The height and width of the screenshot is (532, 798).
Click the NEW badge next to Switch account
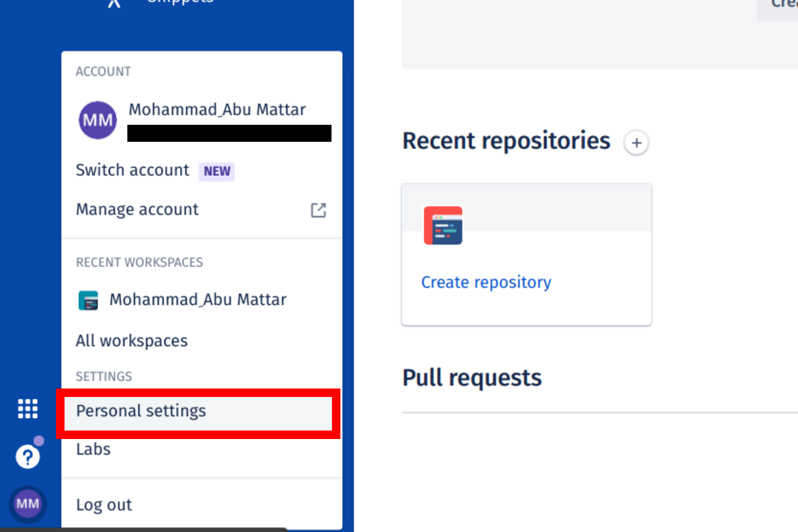click(216, 171)
